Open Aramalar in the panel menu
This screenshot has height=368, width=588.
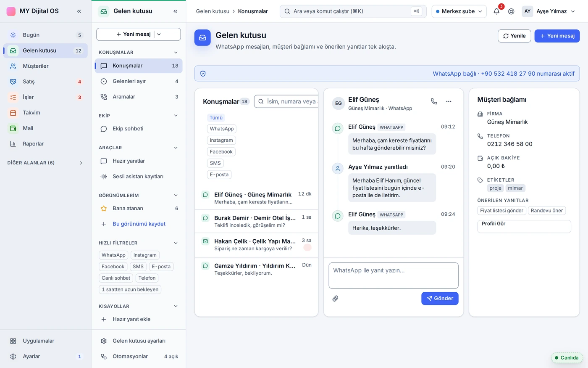[139, 97]
